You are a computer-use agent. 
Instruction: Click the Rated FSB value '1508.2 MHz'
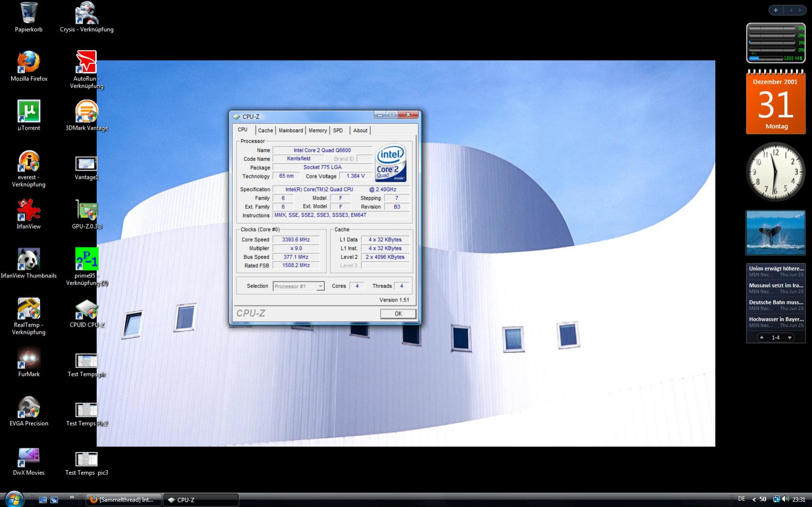296,265
